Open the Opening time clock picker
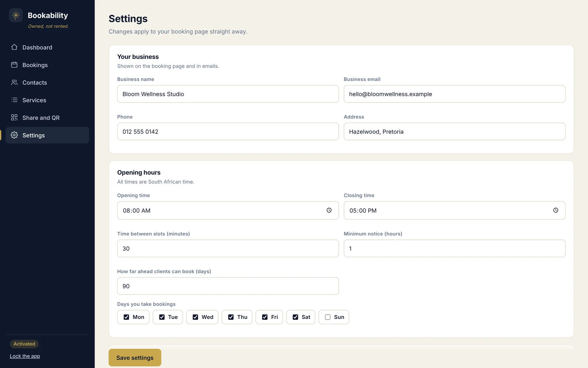Viewport: 588px width, 368px height. point(329,210)
